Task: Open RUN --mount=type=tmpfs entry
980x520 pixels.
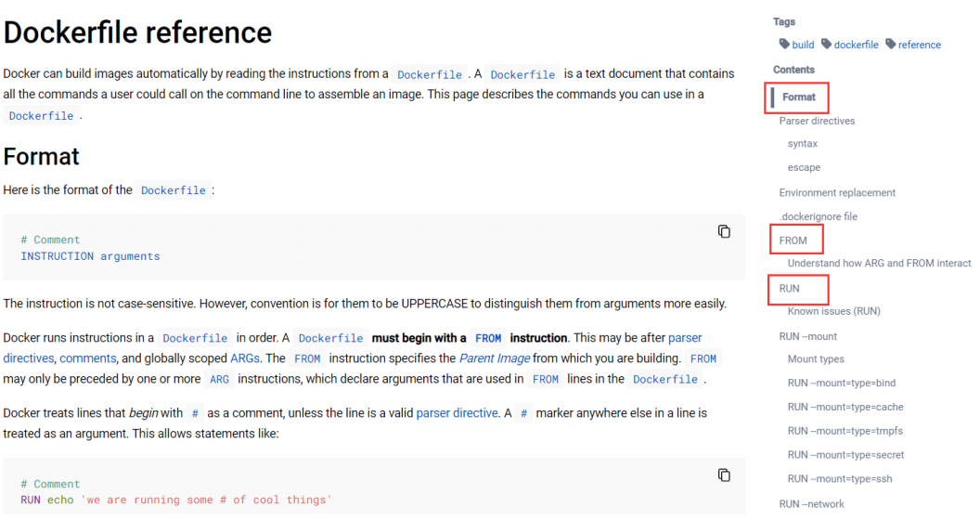Action: [845, 431]
